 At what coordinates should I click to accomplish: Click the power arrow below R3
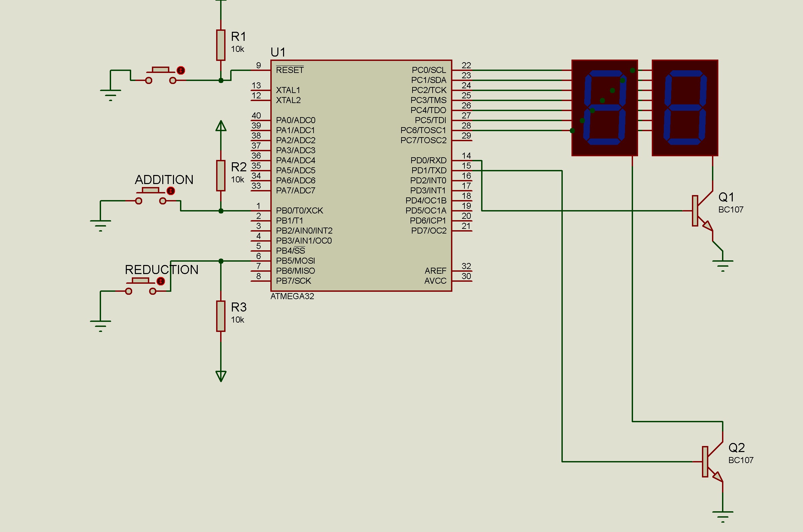[221, 376]
